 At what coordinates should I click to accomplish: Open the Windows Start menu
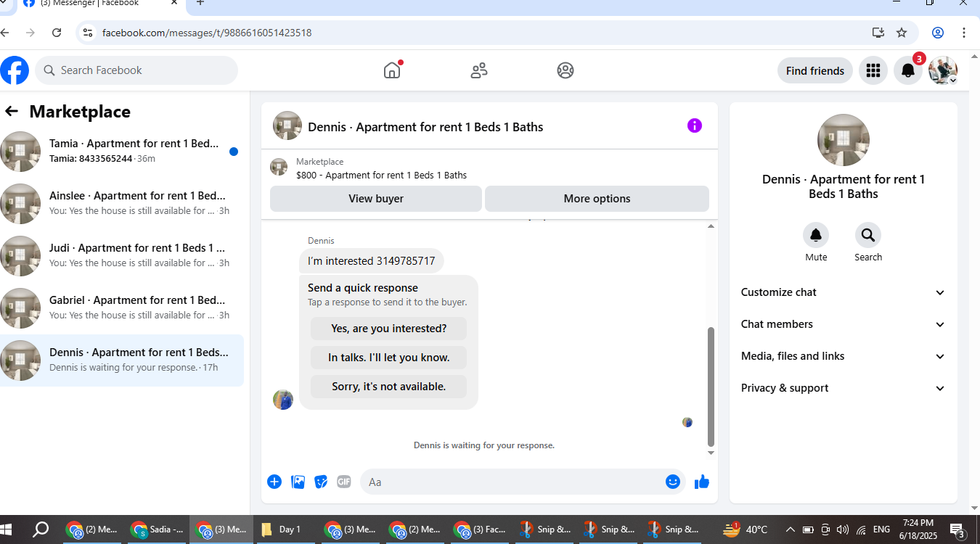point(7,529)
